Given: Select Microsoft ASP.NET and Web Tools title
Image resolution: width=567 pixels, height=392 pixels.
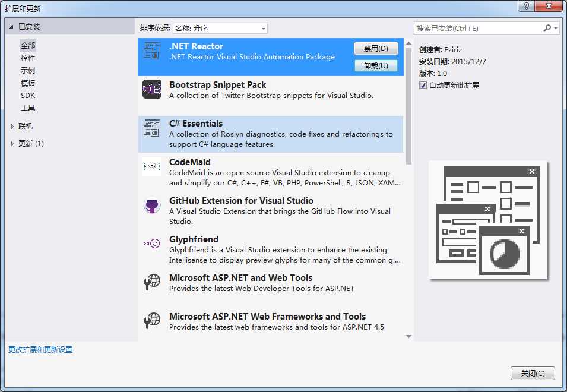Looking at the screenshot, I should [241, 278].
